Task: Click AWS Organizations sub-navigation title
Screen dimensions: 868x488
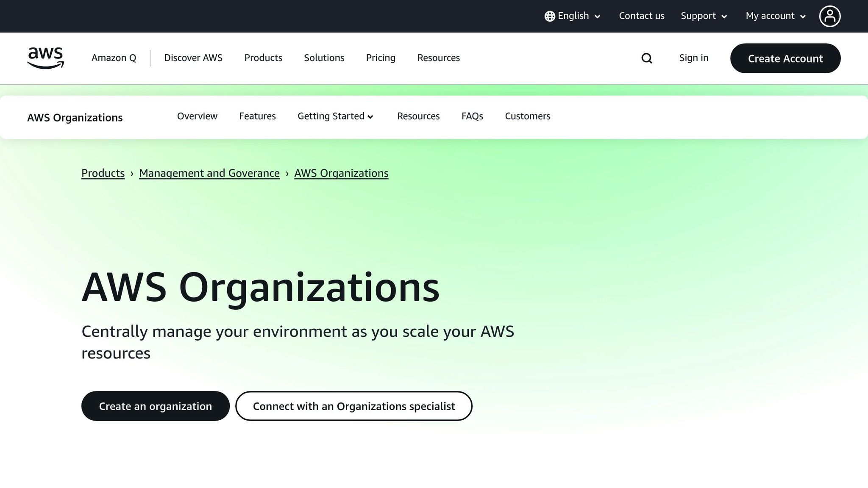Action: point(75,118)
